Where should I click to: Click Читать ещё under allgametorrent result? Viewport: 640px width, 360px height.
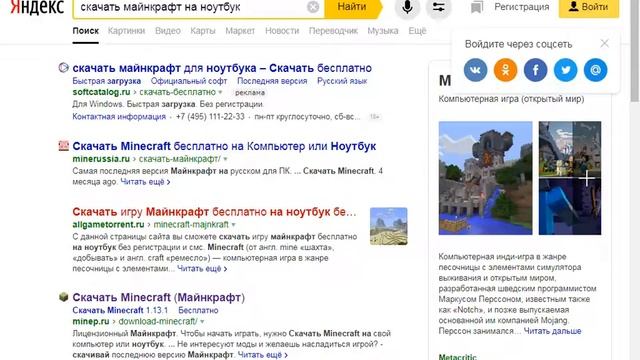(x=202, y=269)
